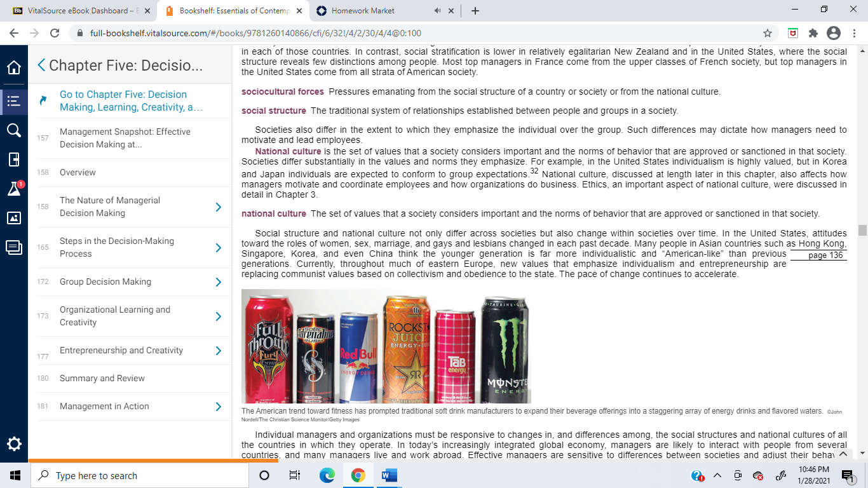This screenshot has width=868, height=488.
Task: Open Group Decision Making entry
Action: 105,281
